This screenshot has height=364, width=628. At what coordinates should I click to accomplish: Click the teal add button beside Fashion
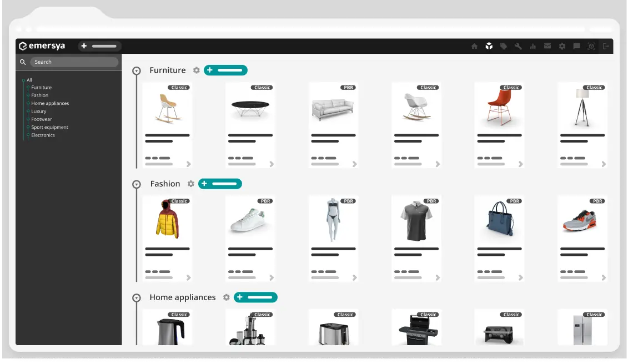pyautogui.click(x=220, y=183)
